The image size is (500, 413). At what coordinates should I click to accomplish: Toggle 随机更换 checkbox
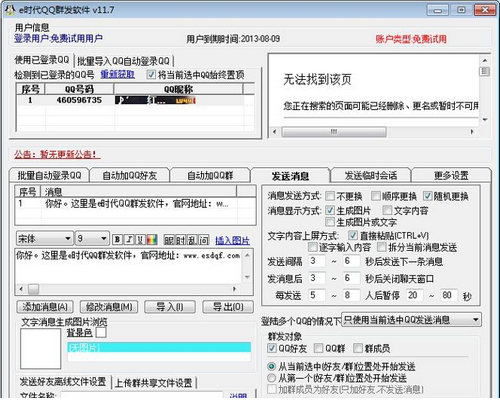click(427, 196)
